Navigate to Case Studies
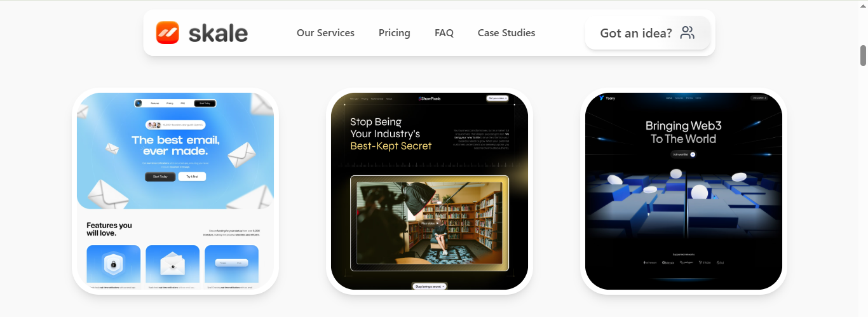868x317 pixels. (506, 33)
